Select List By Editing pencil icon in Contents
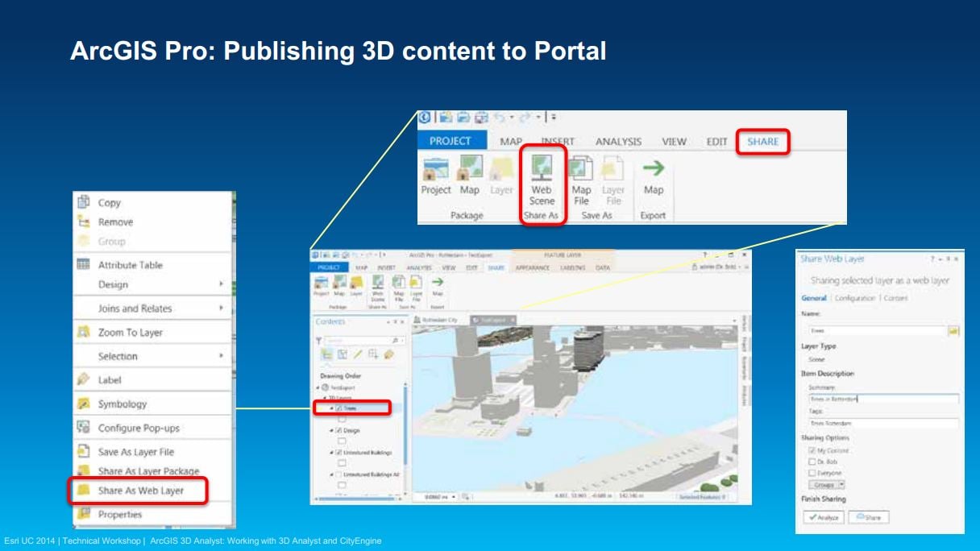Viewport: 980px width, 551px height. (x=358, y=354)
